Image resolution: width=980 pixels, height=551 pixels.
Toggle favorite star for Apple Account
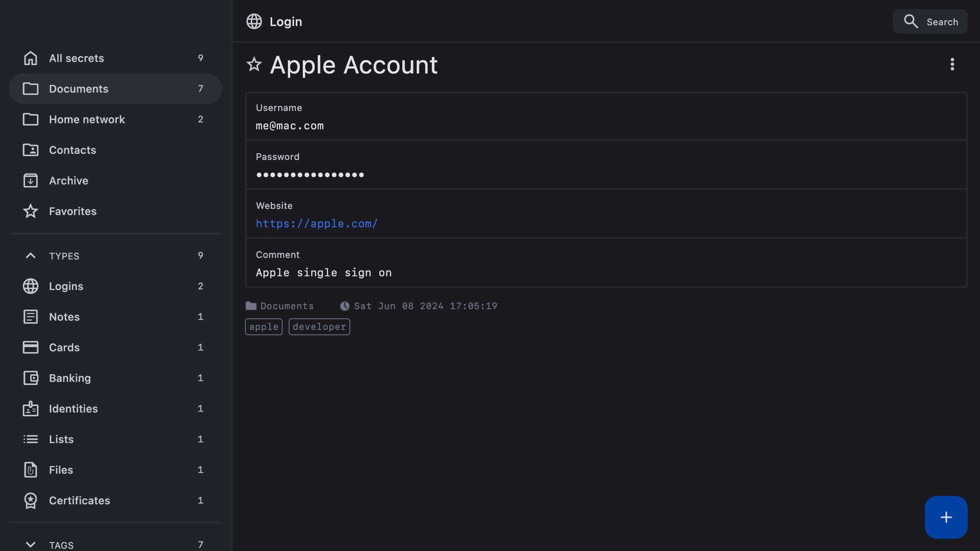click(x=254, y=64)
